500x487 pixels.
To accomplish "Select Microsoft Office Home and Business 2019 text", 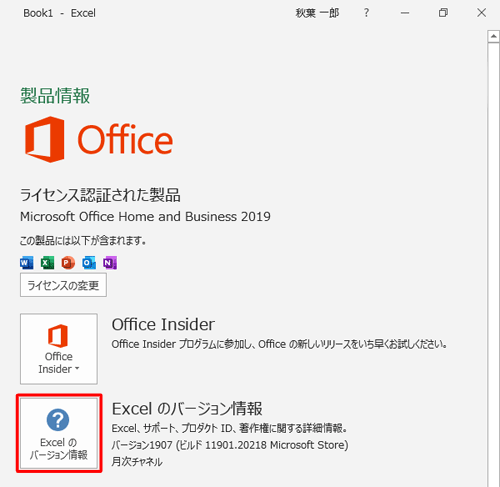I will pos(145,217).
